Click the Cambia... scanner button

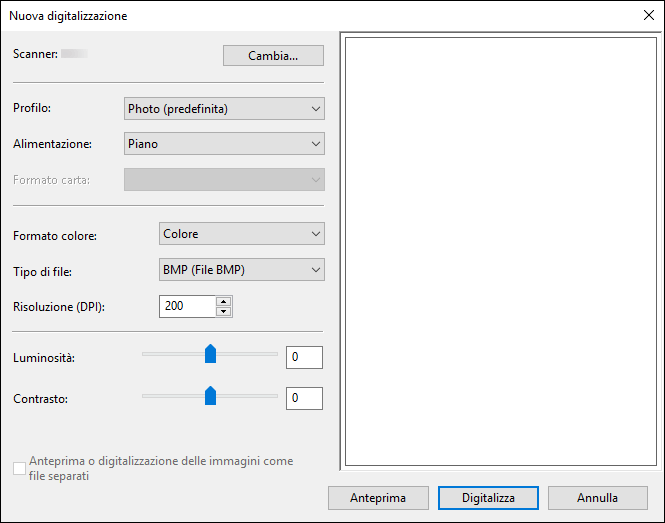[273, 56]
